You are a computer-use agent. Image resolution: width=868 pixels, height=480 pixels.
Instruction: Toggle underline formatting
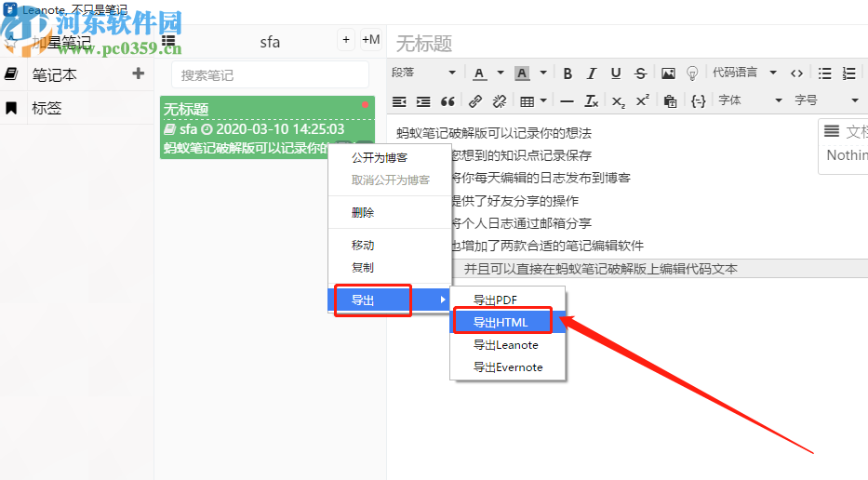pos(616,73)
